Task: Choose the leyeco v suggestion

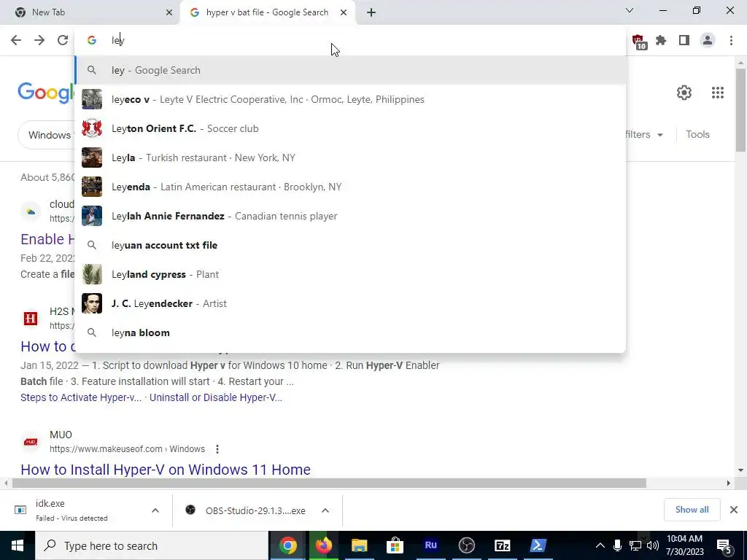Action: pyautogui.click(x=350, y=99)
